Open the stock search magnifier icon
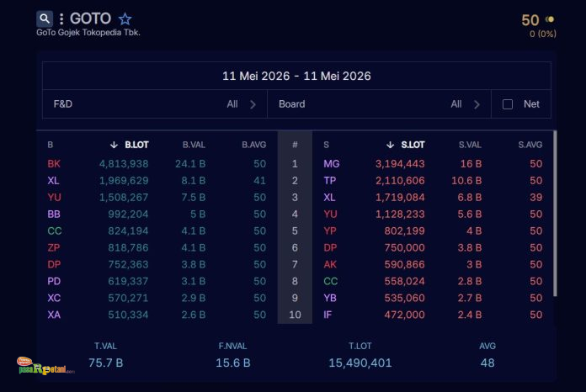Image resolution: width=586 pixels, height=392 pixels. pyautogui.click(x=45, y=19)
